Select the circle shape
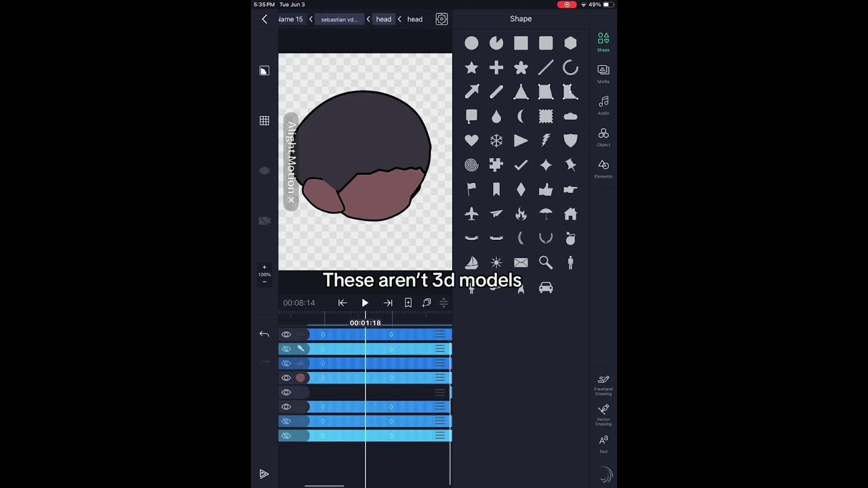 pyautogui.click(x=471, y=43)
